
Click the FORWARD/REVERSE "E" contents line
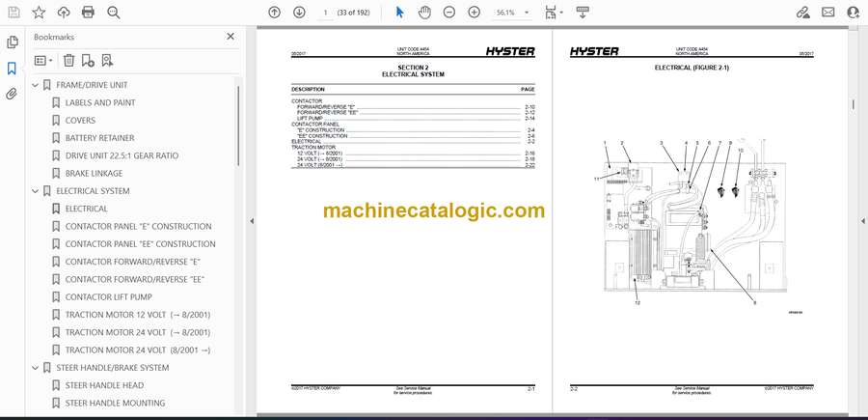click(x=413, y=106)
